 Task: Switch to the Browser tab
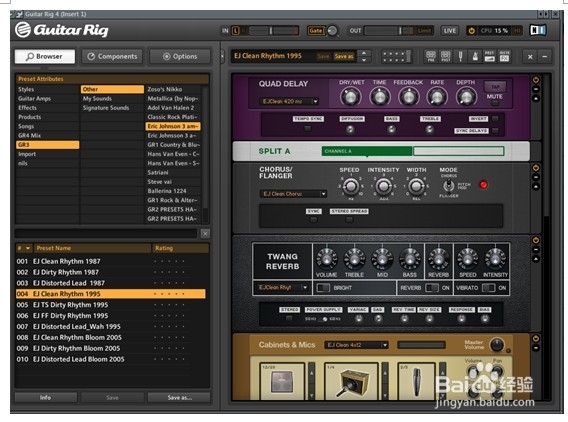(x=45, y=57)
